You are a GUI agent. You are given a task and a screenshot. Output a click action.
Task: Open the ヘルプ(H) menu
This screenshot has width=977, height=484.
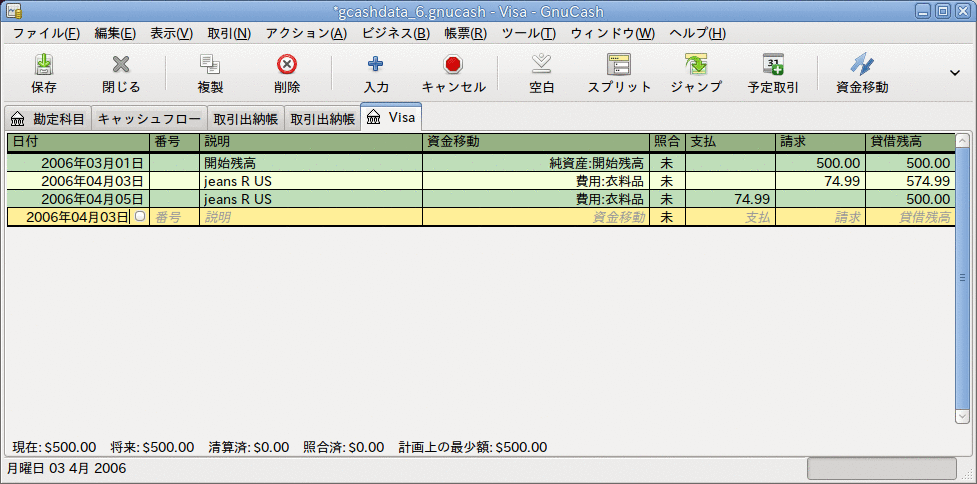click(x=697, y=34)
